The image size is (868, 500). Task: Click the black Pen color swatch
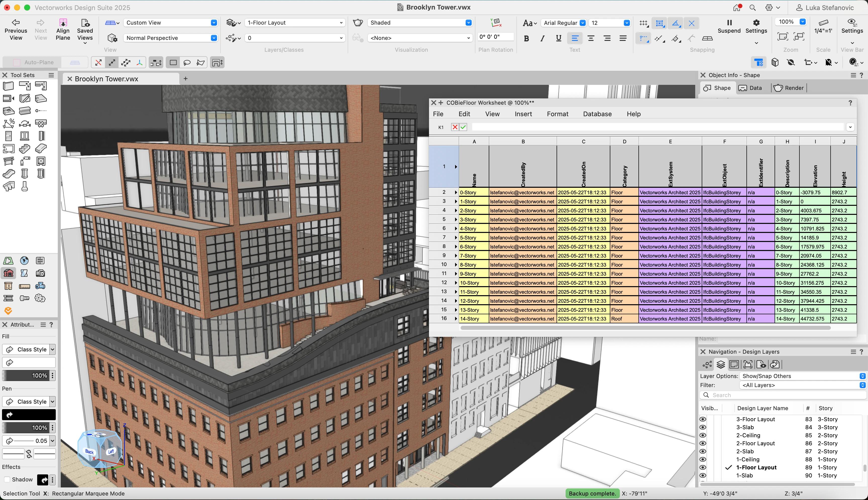(x=29, y=414)
